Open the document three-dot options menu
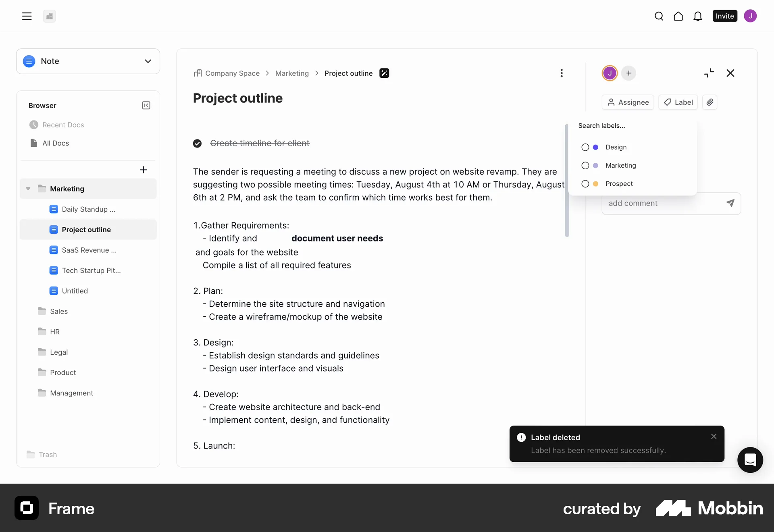Screen dimensions: 774x532 (x=561, y=73)
